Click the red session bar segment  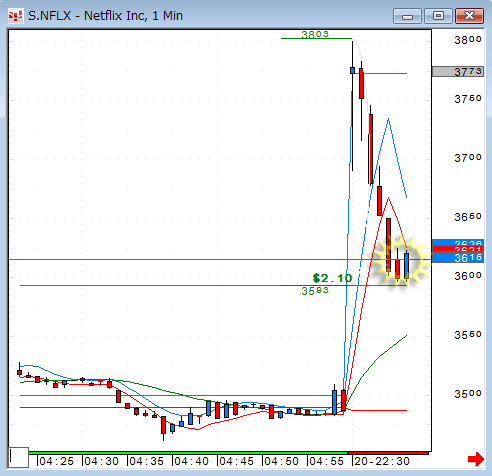point(388,453)
